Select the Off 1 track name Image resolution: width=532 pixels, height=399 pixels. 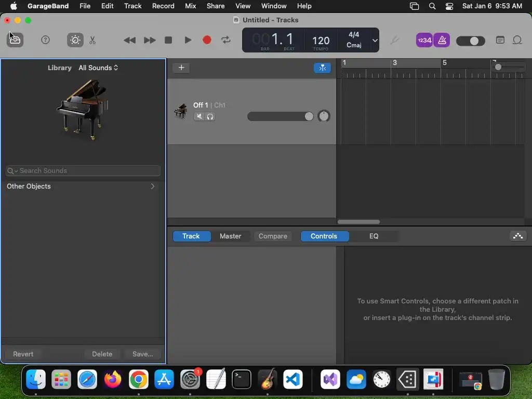(201, 105)
